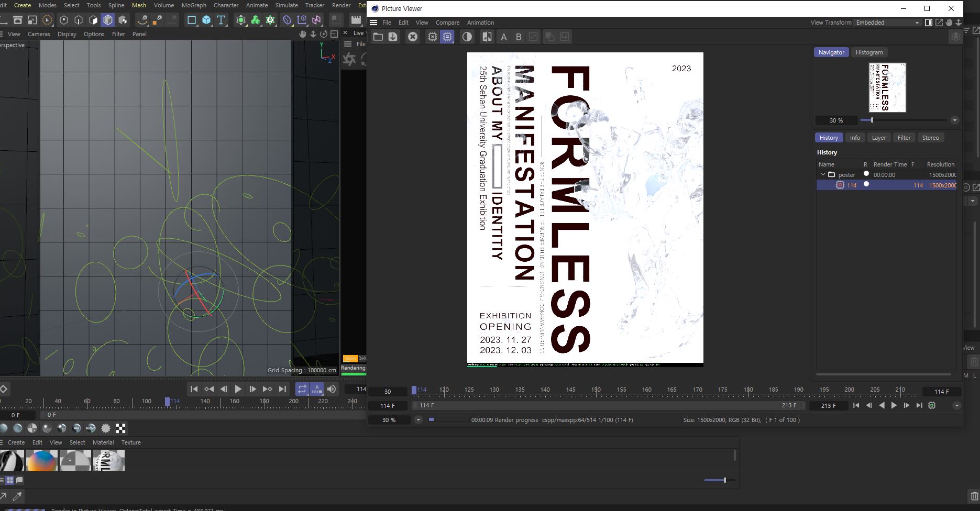980x511 pixels.
Task: Click the Open folder icon in Picture Viewer
Action: coord(378,37)
